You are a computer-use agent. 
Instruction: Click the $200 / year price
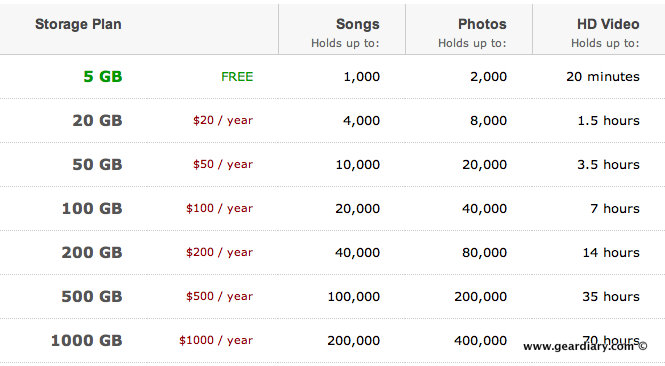pos(220,253)
